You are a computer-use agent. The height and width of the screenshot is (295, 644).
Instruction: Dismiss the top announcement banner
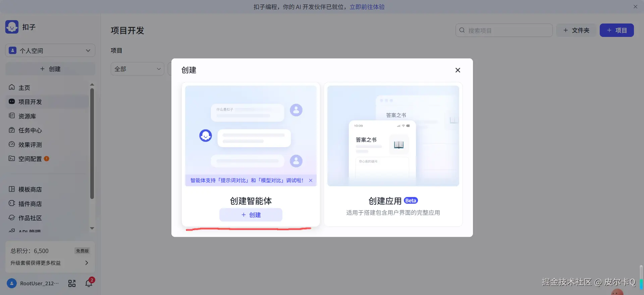pyautogui.click(x=635, y=7)
